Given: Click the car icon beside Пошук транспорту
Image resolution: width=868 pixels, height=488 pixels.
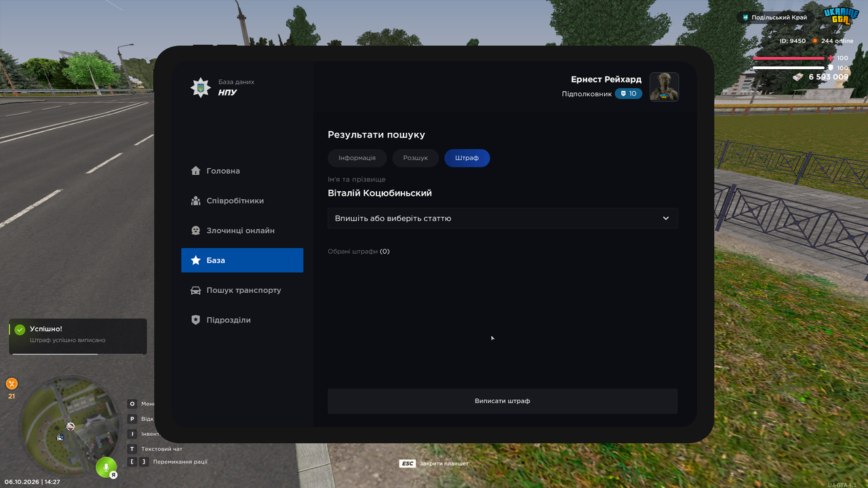Looking at the screenshot, I should point(196,290).
